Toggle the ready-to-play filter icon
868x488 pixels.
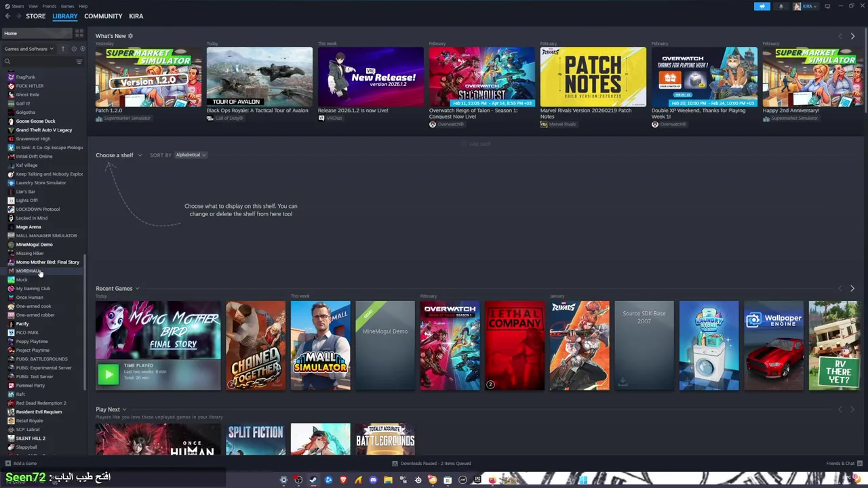point(83,49)
